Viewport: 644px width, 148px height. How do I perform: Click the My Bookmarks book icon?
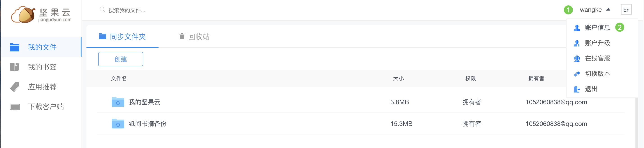click(14, 67)
